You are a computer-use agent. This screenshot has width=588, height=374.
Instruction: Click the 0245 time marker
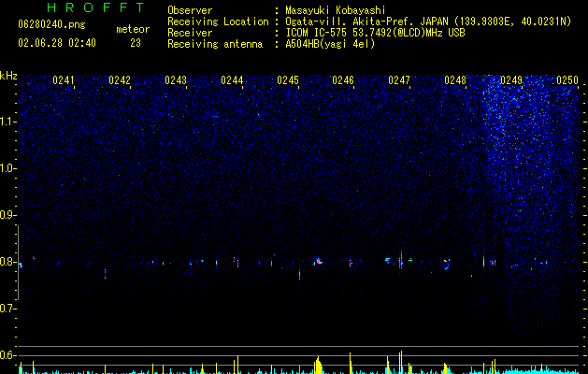click(x=288, y=80)
